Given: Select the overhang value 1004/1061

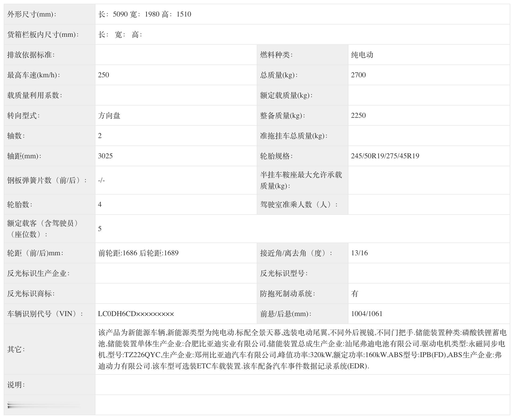Looking at the screenshot, I should coord(367,314).
